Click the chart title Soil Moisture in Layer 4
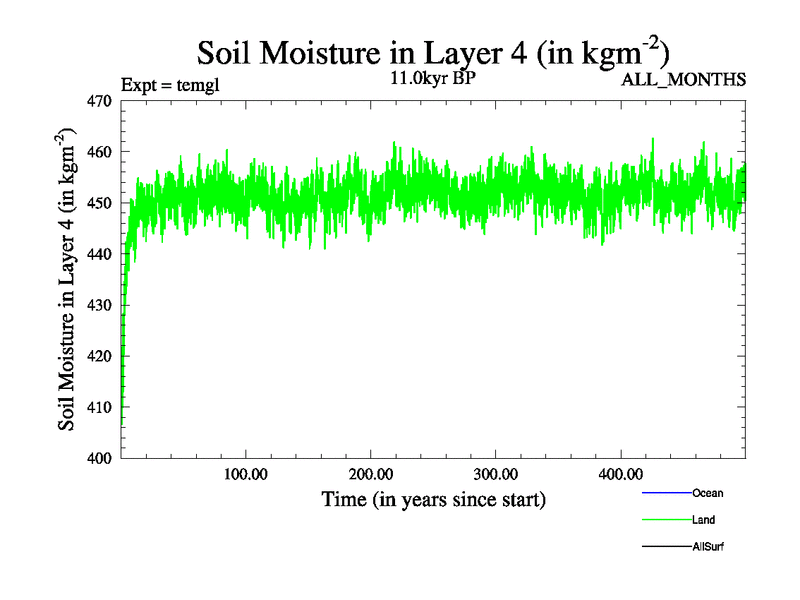The image size is (800, 600). pos(432,53)
